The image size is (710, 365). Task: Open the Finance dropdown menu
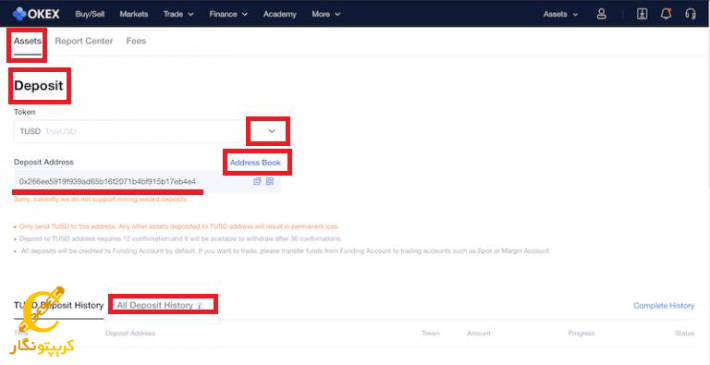(229, 14)
